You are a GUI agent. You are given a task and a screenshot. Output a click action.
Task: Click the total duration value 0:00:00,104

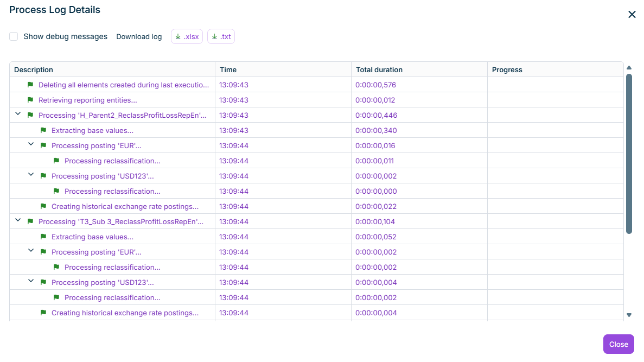coord(375,222)
